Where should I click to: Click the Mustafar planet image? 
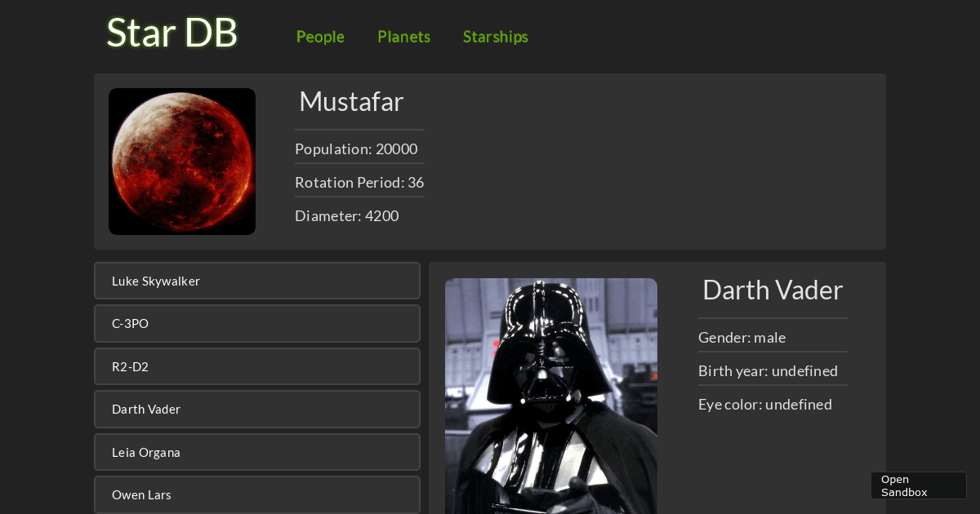coord(181,161)
